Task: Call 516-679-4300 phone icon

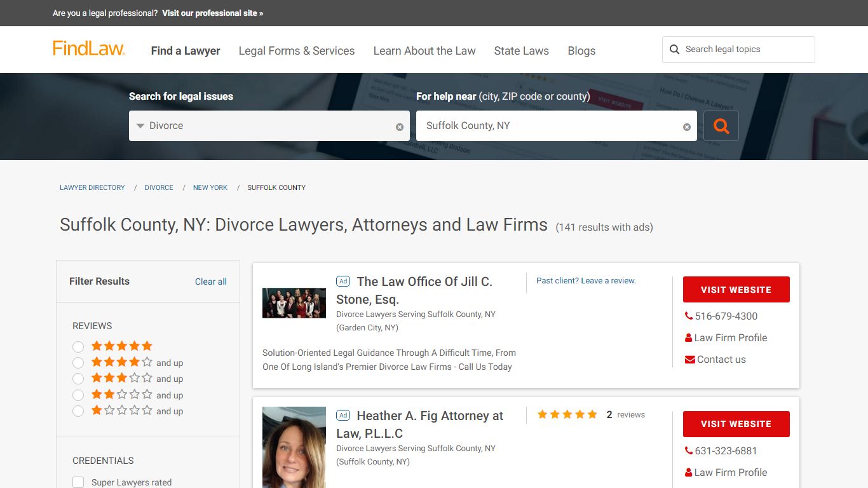Action: [x=689, y=316]
